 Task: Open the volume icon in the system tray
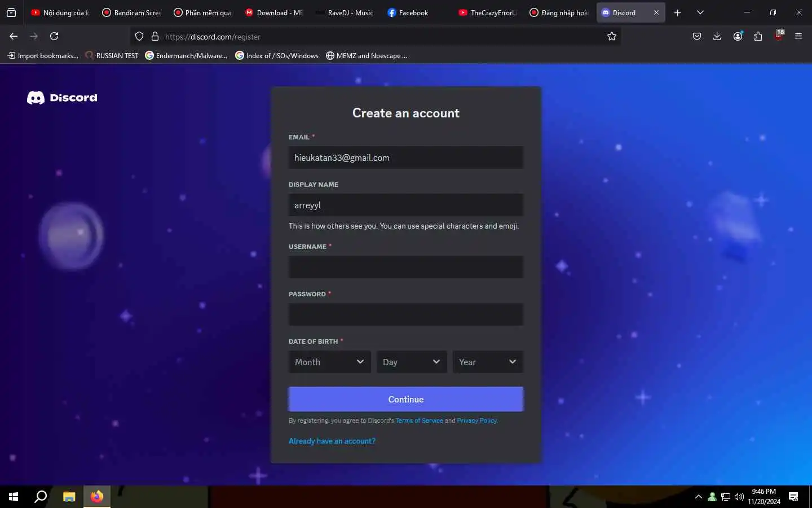click(739, 497)
